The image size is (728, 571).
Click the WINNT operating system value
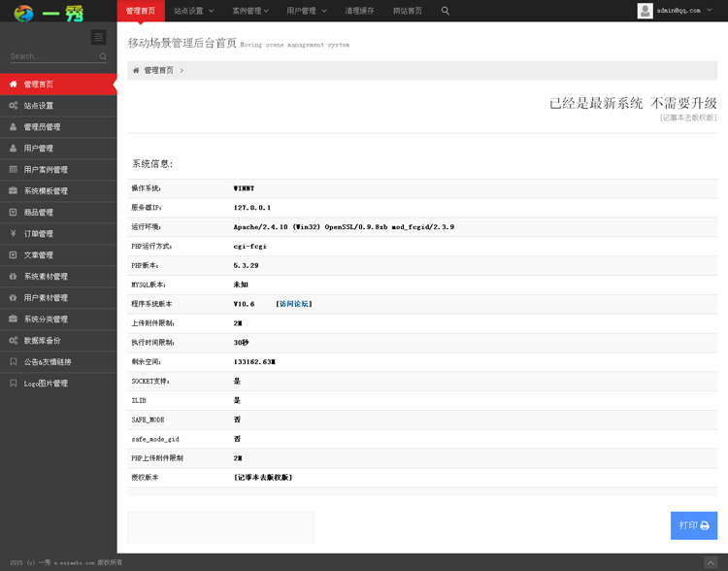click(x=244, y=188)
